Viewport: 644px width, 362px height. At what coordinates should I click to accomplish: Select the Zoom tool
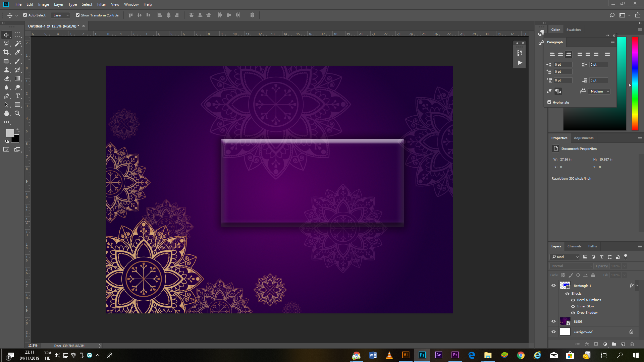click(x=18, y=113)
